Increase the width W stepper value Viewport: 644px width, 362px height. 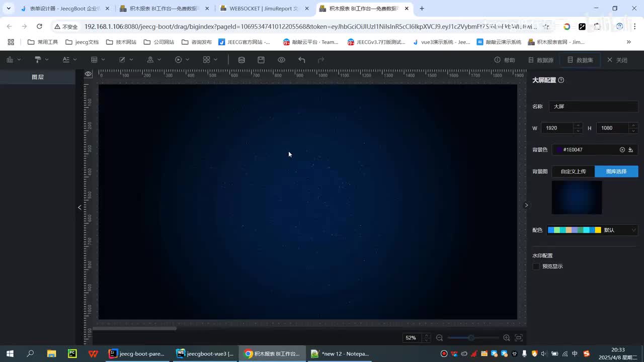578,125
